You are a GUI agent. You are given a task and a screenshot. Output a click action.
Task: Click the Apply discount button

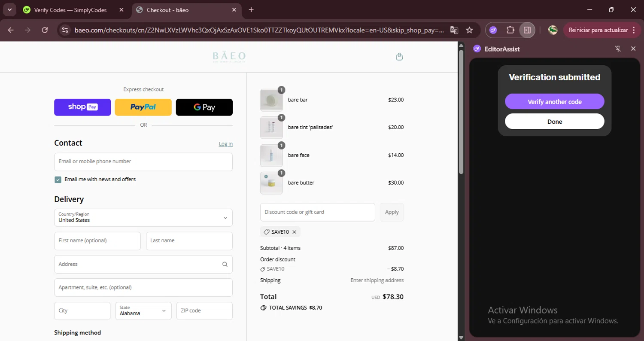point(392,212)
